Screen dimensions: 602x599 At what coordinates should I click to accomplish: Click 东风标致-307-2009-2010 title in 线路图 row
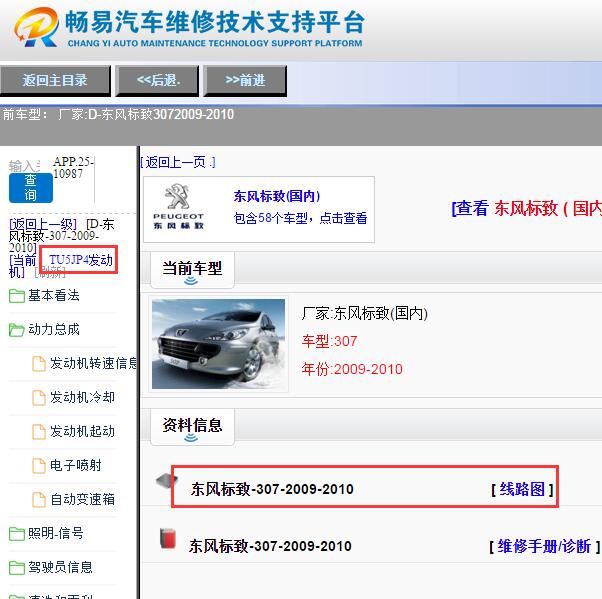[x=272, y=489]
